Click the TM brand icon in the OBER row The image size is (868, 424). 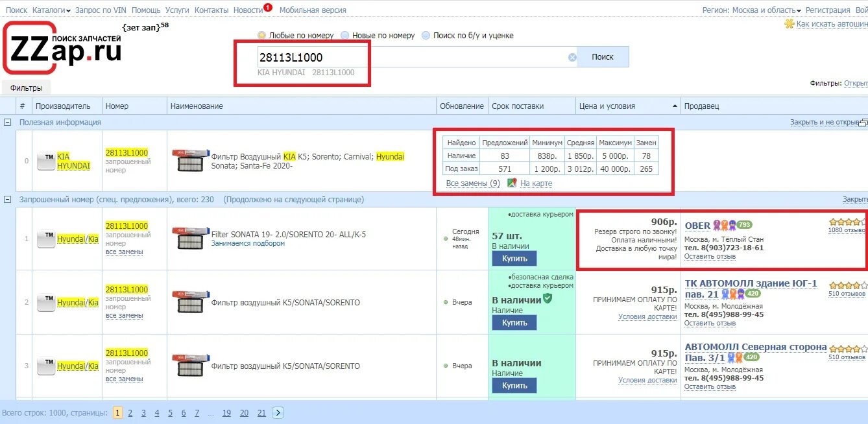[45, 239]
